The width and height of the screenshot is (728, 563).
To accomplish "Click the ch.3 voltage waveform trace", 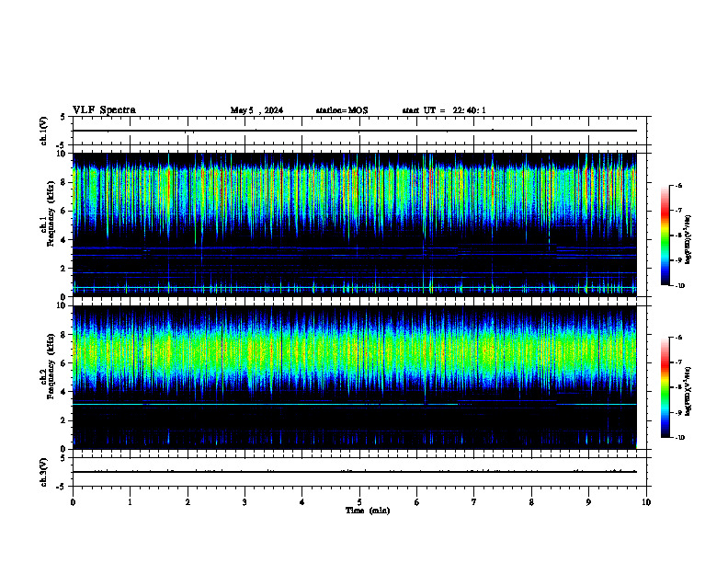I will [354, 472].
